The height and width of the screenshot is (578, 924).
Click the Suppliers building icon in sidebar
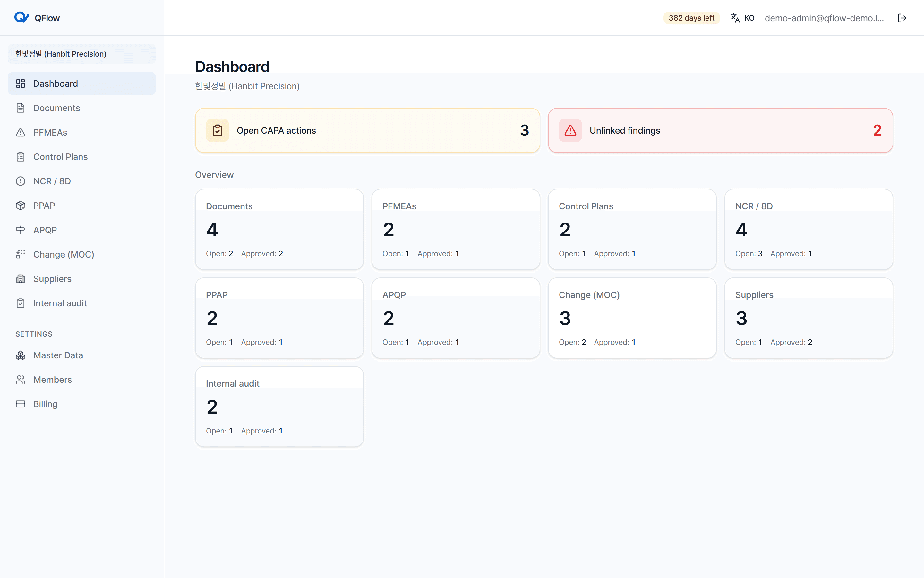21,279
